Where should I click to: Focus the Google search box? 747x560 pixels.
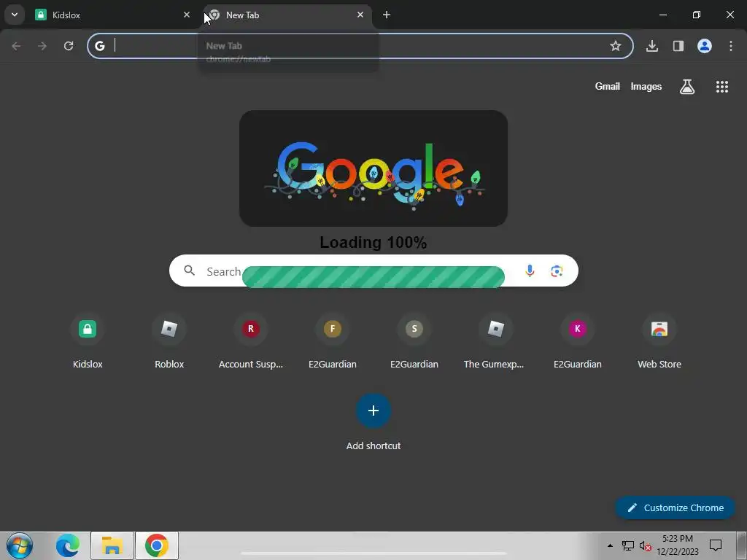373,271
